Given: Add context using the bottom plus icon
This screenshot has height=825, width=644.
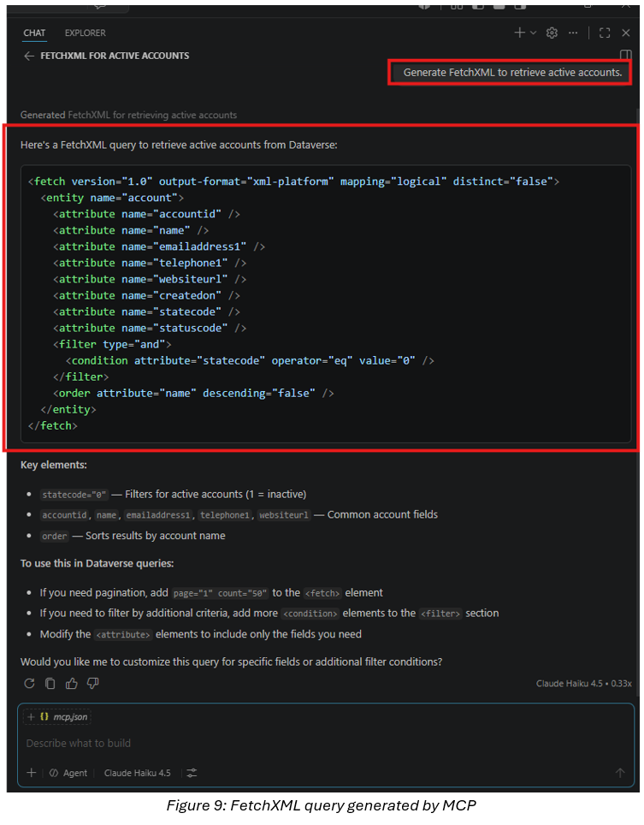Looking at the screenshot, I should [32, 773].
